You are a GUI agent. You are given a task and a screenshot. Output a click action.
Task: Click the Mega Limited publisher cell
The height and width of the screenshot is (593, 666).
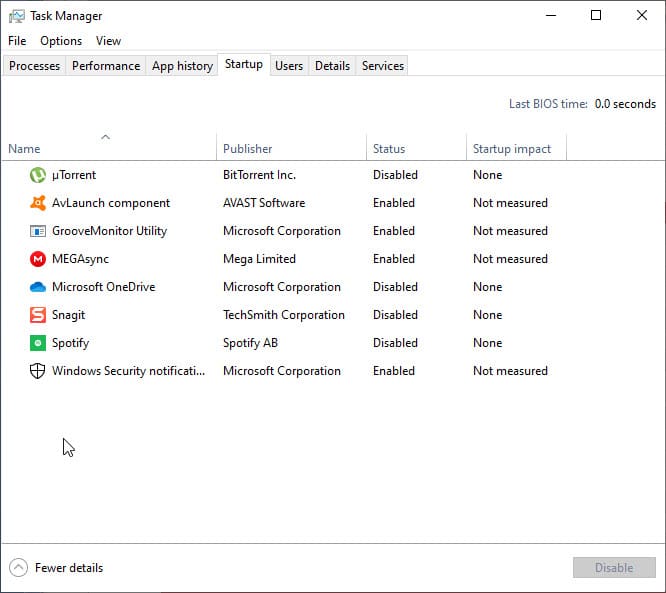[x=260, y=259]
